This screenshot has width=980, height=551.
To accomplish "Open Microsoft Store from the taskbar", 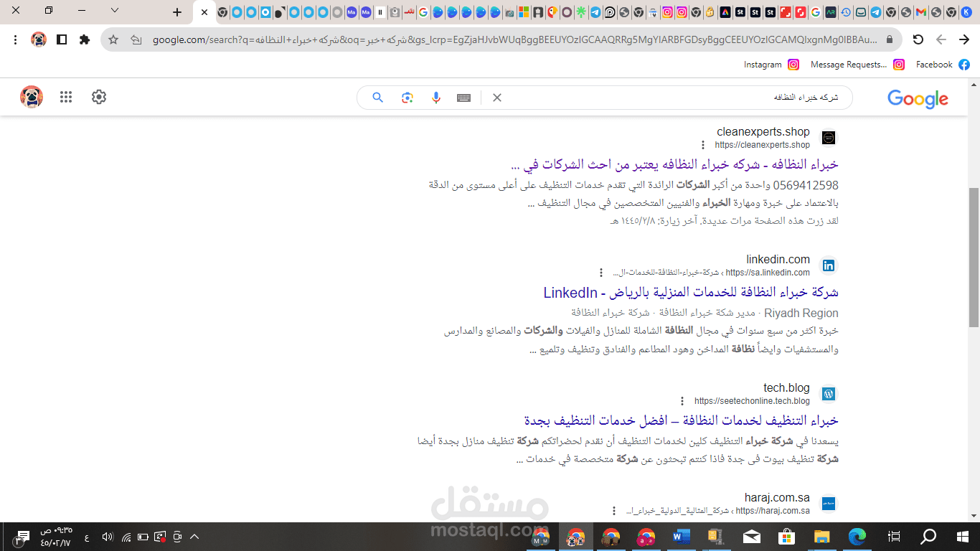I will (x=787, y=537).
